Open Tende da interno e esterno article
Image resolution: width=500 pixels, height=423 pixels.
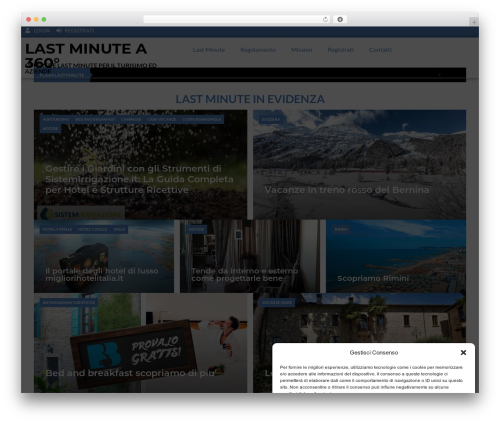tap(245, 274)
